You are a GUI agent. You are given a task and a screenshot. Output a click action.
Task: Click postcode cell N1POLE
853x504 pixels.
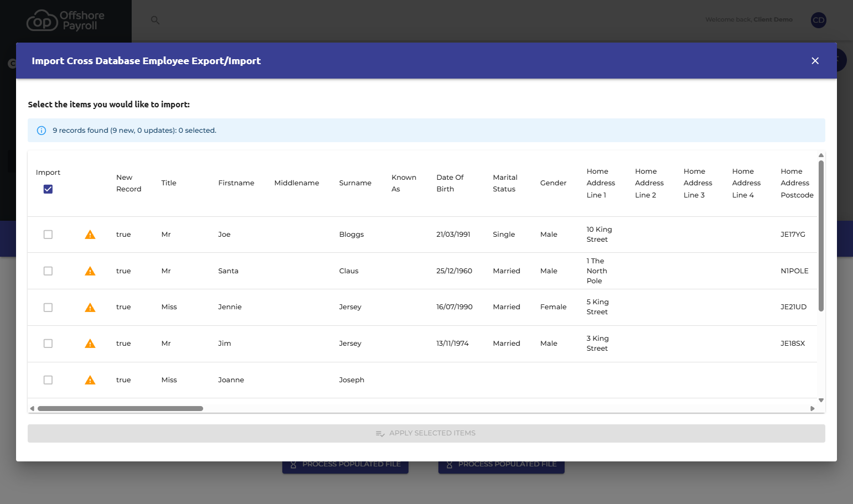coord(794,271)
